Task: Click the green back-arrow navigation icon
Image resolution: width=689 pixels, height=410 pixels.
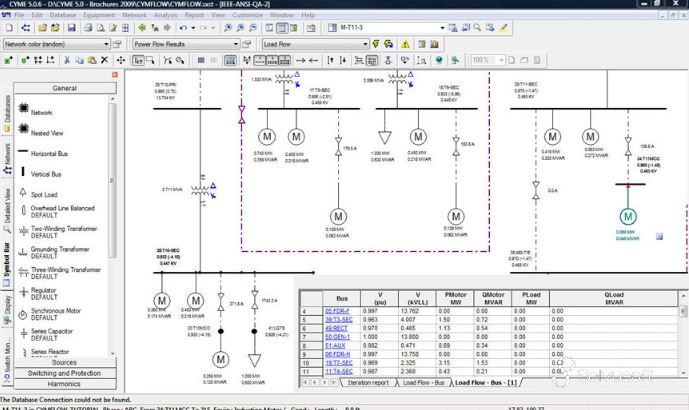Action: (142, 28)
